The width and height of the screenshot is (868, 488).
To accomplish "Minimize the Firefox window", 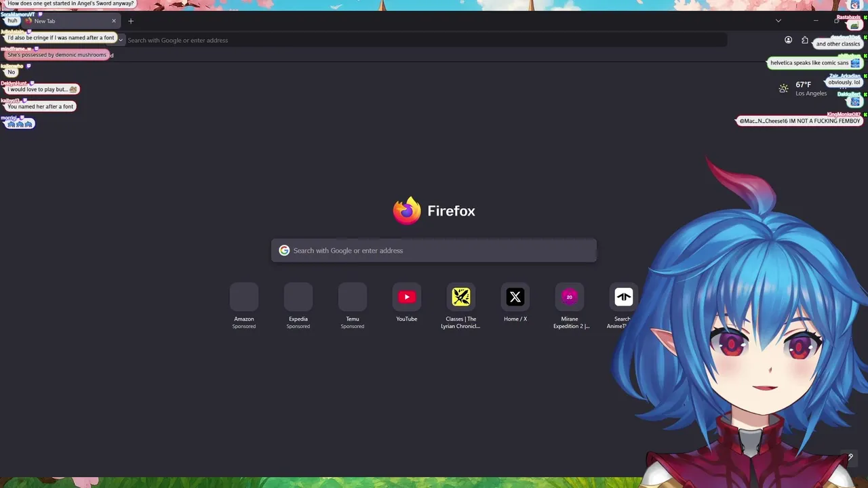I will tap(814, 21).
